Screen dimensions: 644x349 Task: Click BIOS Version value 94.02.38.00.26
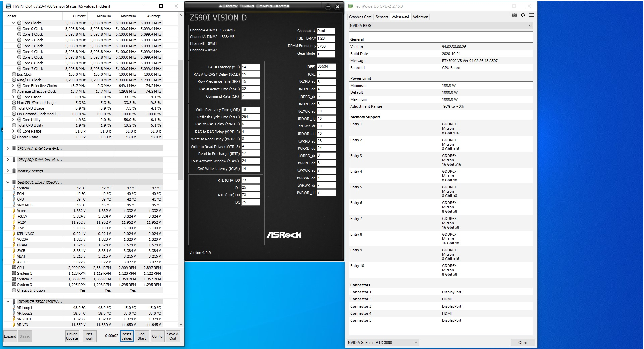454,47
